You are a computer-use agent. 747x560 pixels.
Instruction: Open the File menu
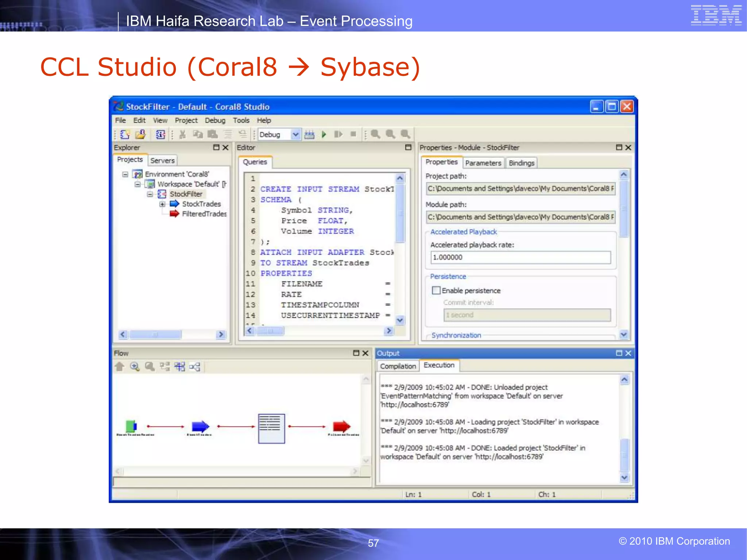[120, 120]
